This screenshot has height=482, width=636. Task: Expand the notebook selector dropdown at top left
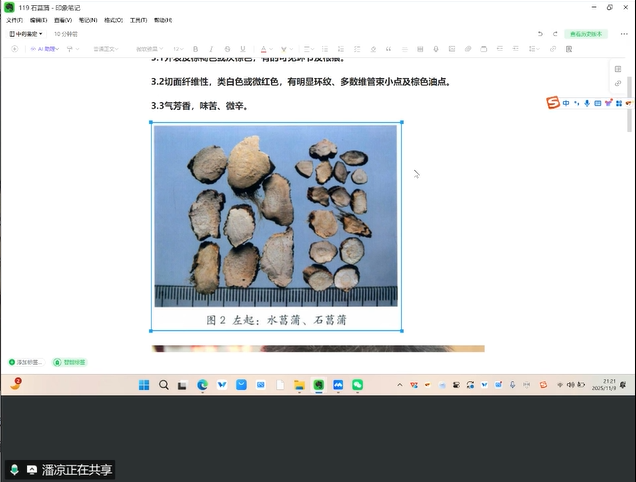27,34
